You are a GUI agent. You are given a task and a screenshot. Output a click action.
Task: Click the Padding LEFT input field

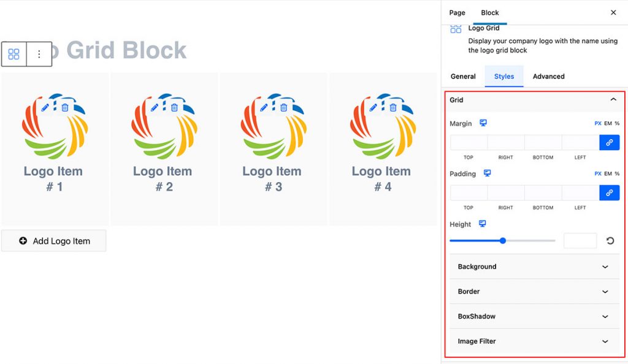click(580, 193)
